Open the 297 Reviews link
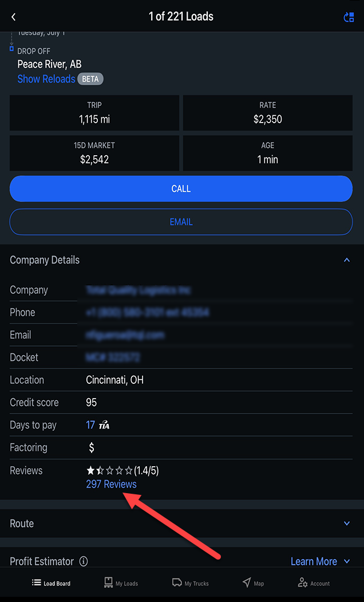364x602 pixels. [x=111, y=484]
